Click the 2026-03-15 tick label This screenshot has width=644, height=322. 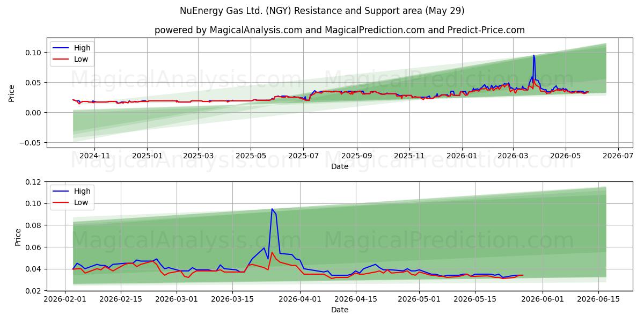click(x=232, y=299)
